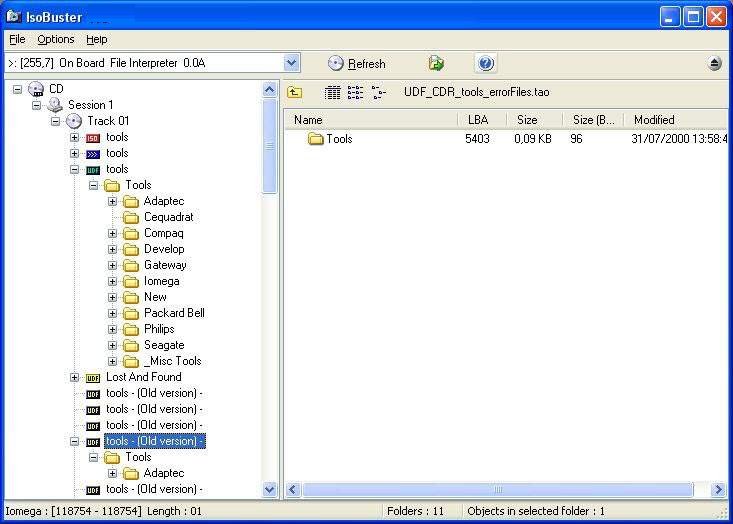Image resolution: width=733 pixels, height=524 pixels.
Task: Click the IsoBuster title bar icon
Action: pos(13,16)
